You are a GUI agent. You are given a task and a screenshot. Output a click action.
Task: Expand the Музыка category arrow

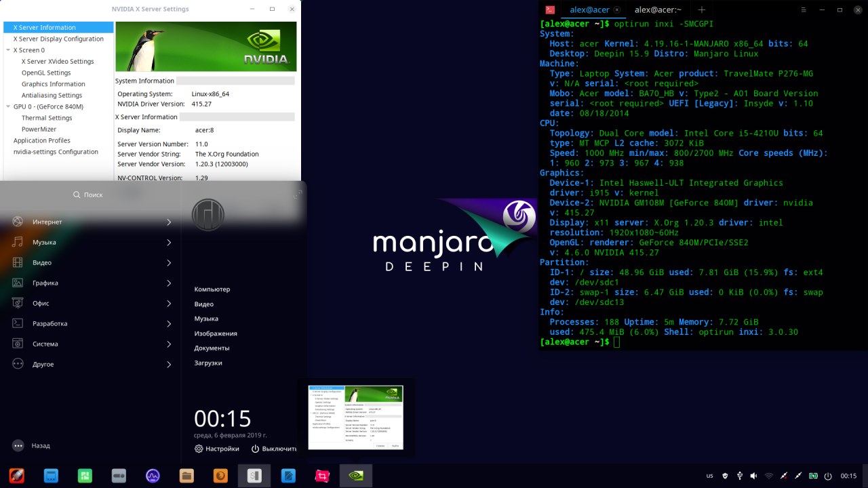click(169, 243)
